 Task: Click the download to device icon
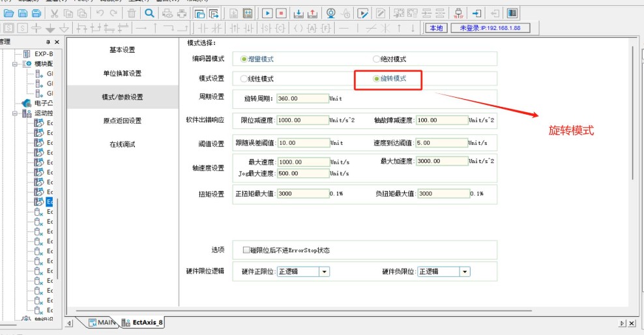298,13
